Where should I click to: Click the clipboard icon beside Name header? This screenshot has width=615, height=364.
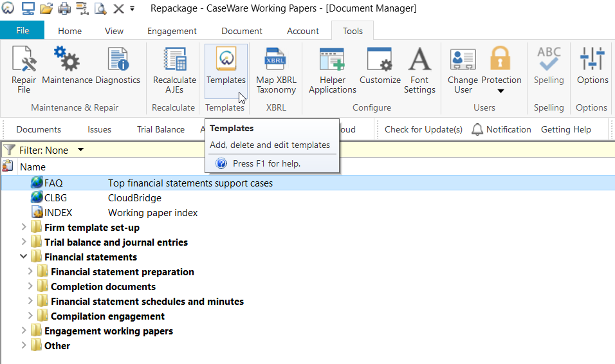click(8, 166)
